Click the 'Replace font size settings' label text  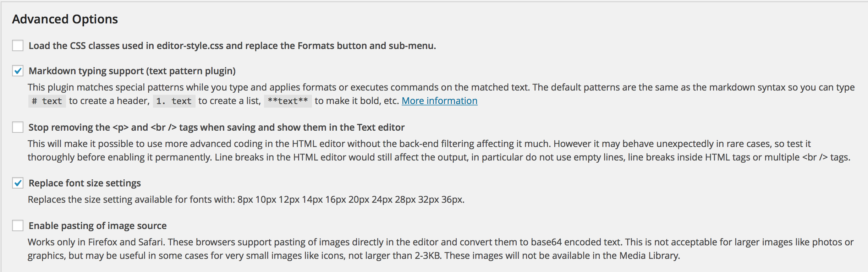pyautogui.click(x=84, y=183)
